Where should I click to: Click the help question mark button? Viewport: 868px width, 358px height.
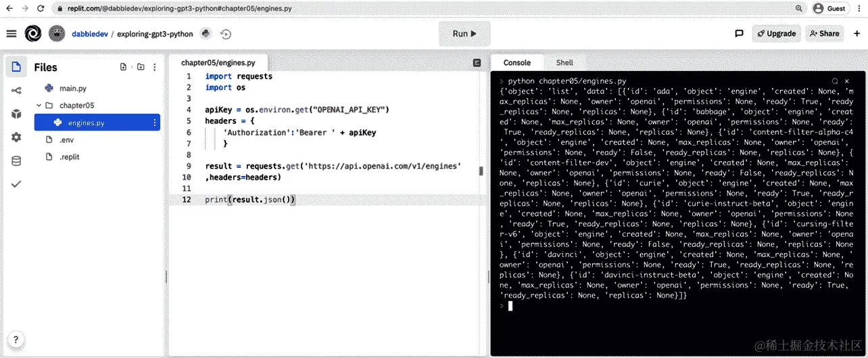pyautogui.click(x=16, y=340)
